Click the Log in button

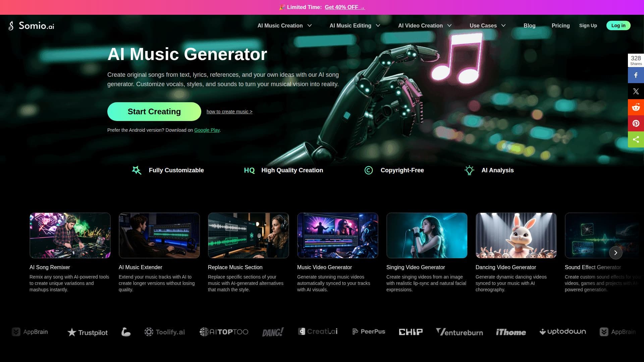click(x=618, y=25)
